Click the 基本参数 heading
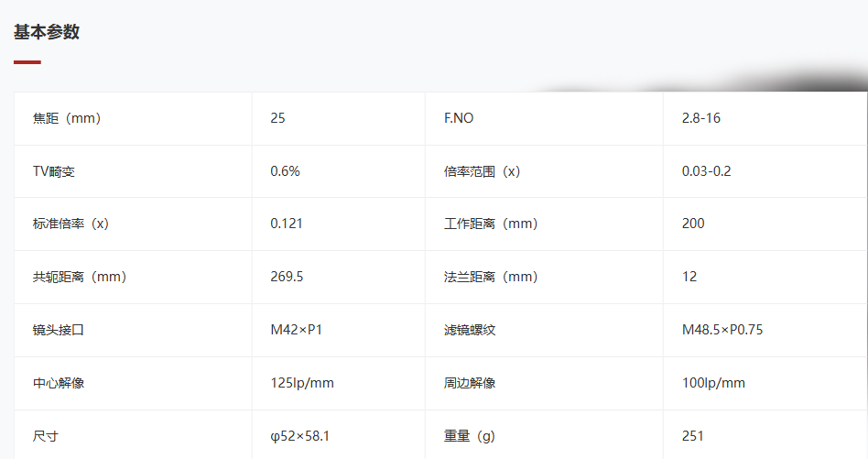The height and width of the screenshot is (459, 868). coord(47,32)
